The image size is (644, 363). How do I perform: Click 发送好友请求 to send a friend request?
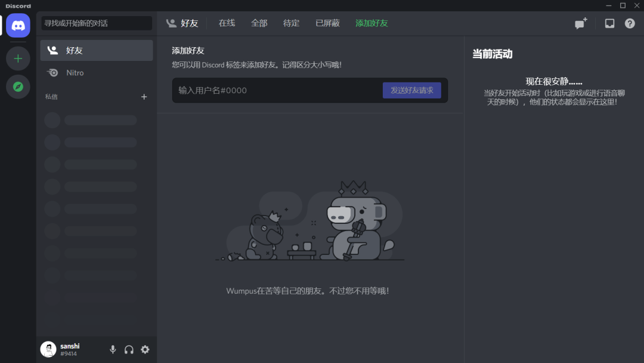point(411,90)
